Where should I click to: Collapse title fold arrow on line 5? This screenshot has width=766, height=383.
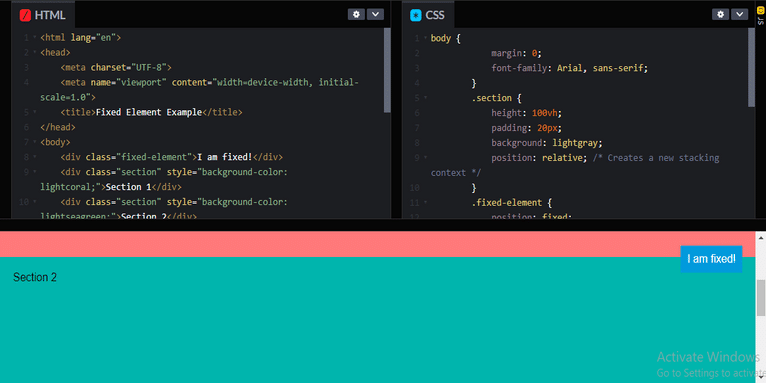click(35, 112)
